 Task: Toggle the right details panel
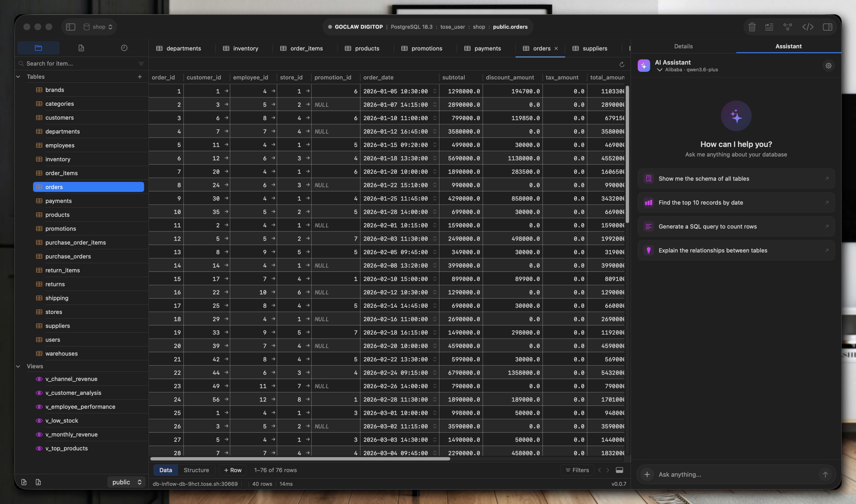(x=828, y=27)
